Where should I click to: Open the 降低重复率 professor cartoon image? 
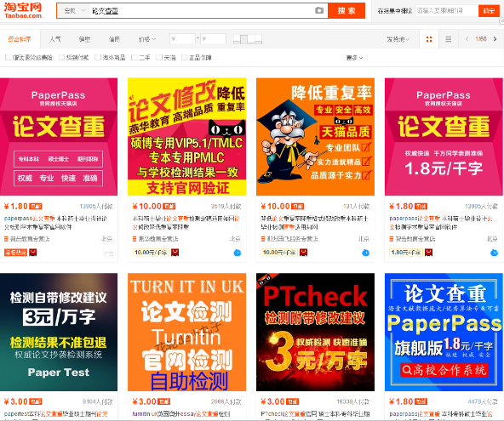[315, 137]
